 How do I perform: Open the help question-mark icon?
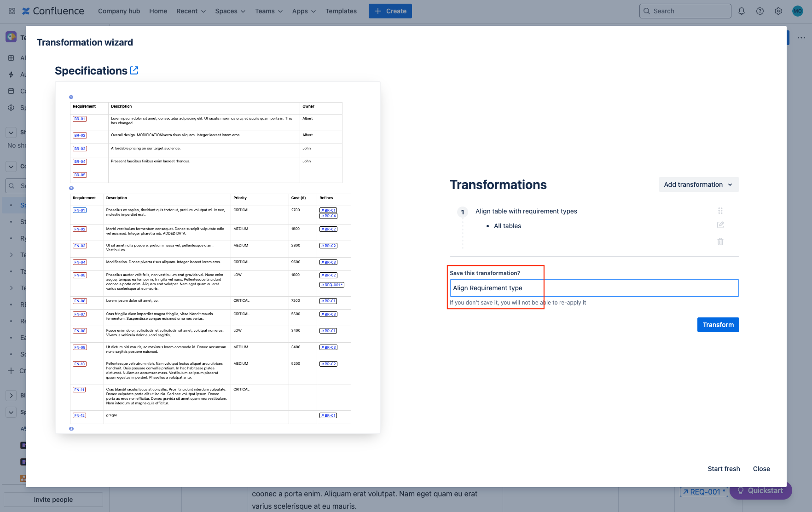pos(760,11)
